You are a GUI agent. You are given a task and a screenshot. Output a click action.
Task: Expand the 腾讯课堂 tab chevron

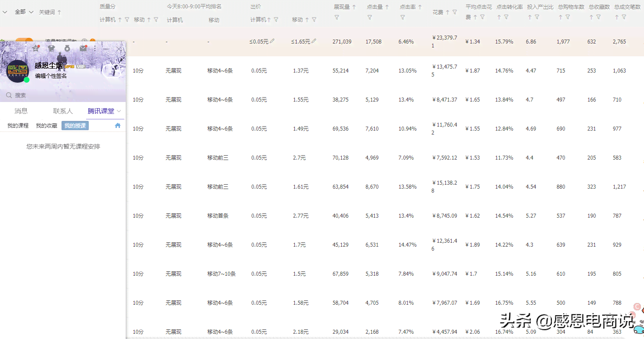(x=119, y=111)
